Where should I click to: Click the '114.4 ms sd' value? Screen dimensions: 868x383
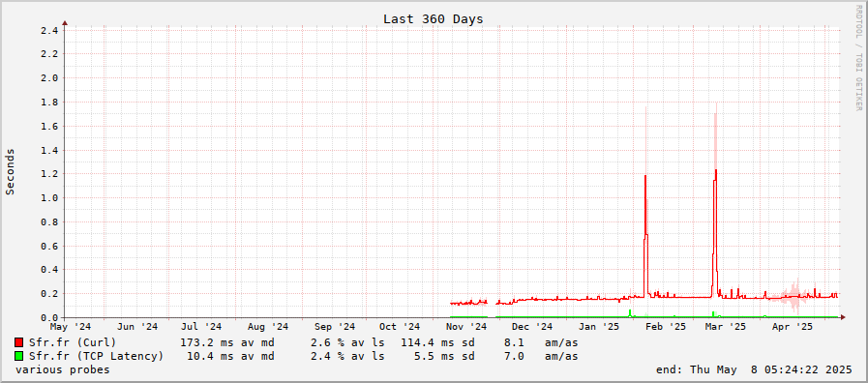pos(437,342)
